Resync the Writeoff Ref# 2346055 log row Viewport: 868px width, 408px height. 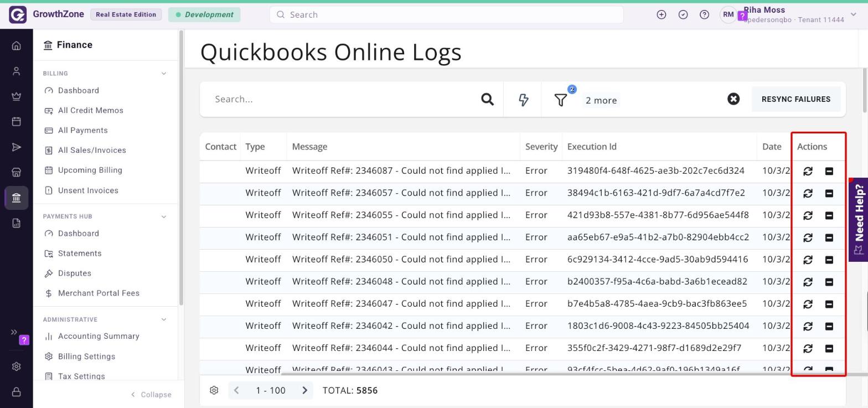[808, 215]
